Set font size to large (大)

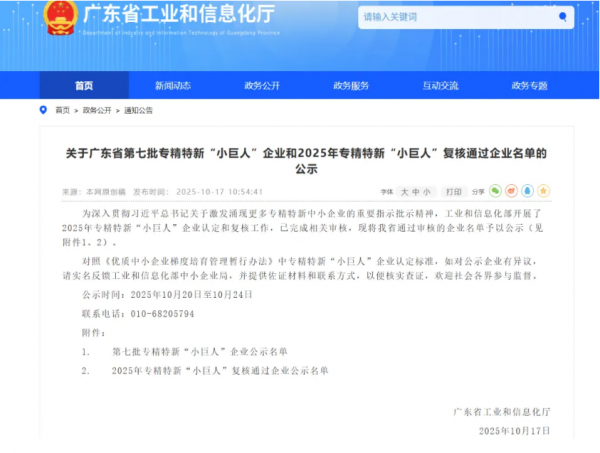404,190
